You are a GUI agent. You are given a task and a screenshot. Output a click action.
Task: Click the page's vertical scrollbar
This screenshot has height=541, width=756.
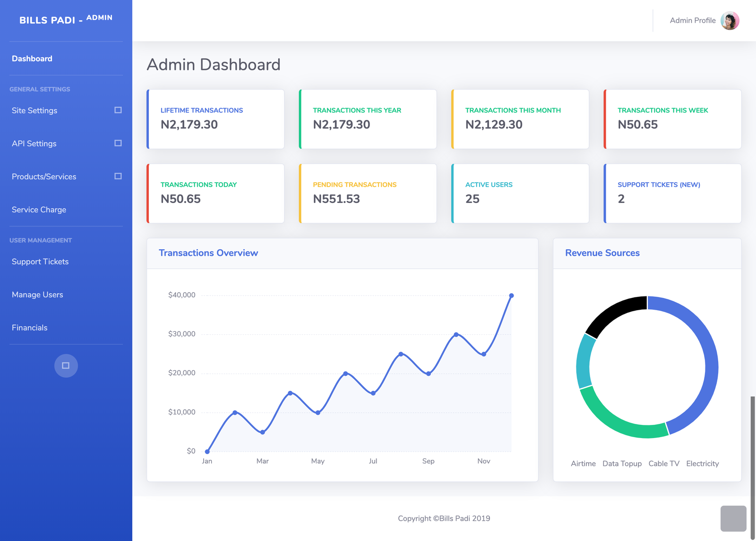pyautogui.click(x=753, y=467)
